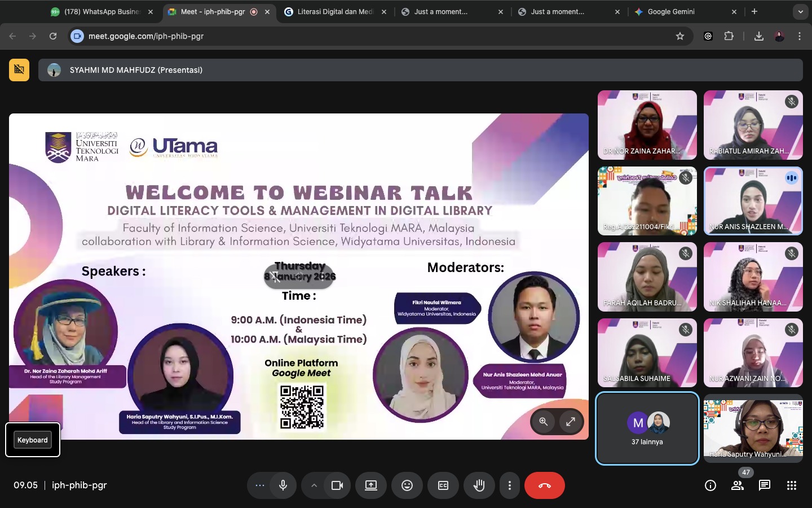Select the Reg.A/232211004 Fikri video tile
Screen dimensions: 812x508
pos(647,201)
